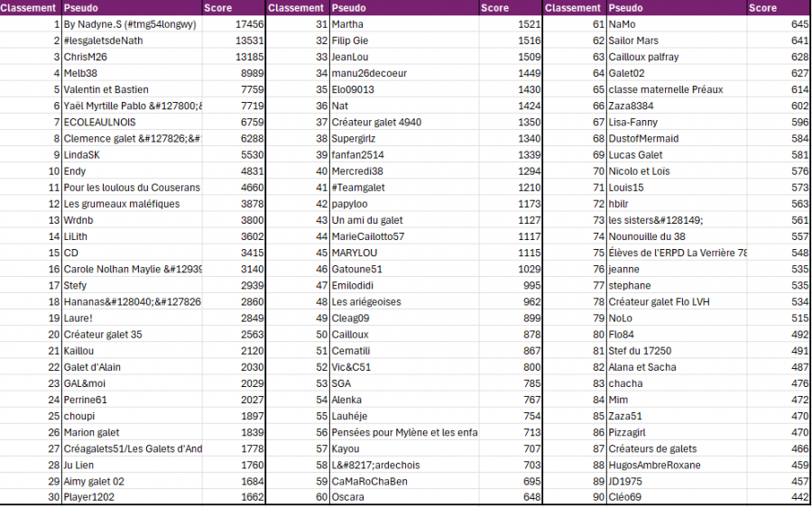Click the "Valentin et Bastien" cell

coord(106,89)
